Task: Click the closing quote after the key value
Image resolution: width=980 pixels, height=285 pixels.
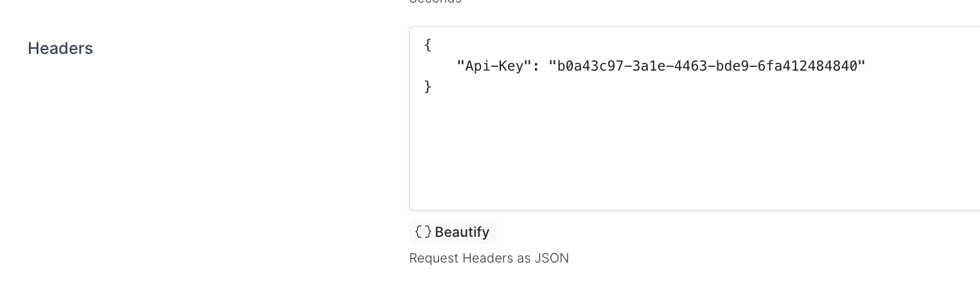Action: point(862,65)
